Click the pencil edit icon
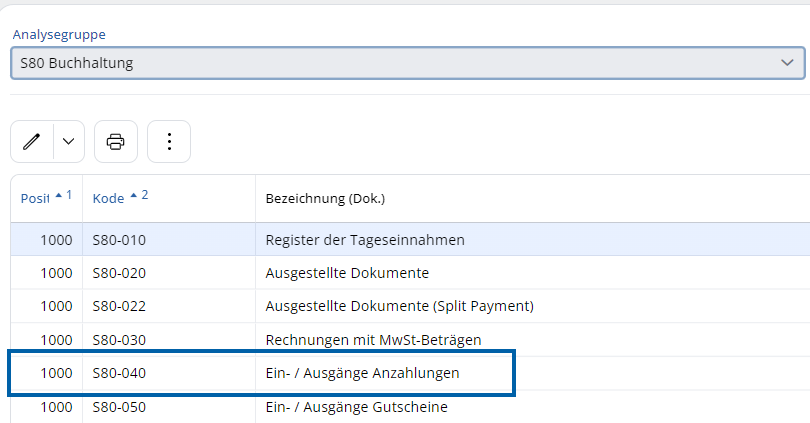This screenshot has width=810, height=423. click(32, 142)
